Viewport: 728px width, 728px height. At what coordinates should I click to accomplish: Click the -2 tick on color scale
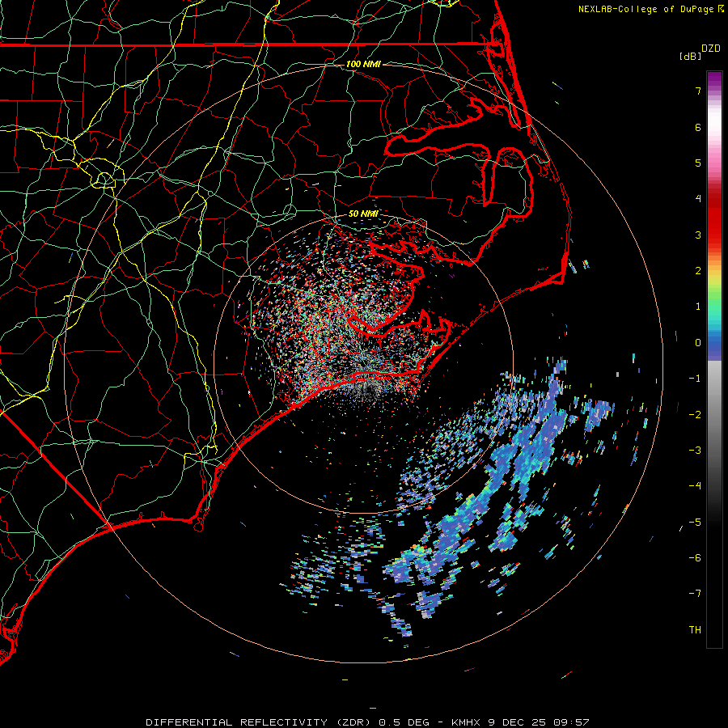coord(695,415)
